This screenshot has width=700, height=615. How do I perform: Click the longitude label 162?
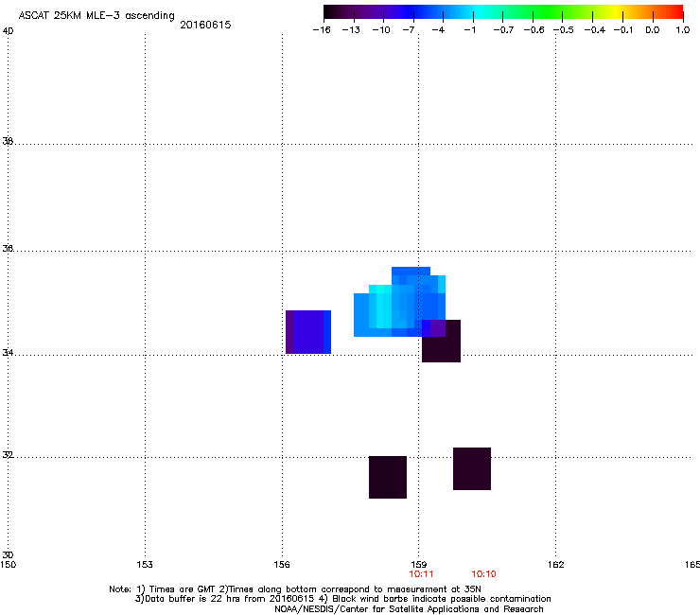(x=556, y=565)
